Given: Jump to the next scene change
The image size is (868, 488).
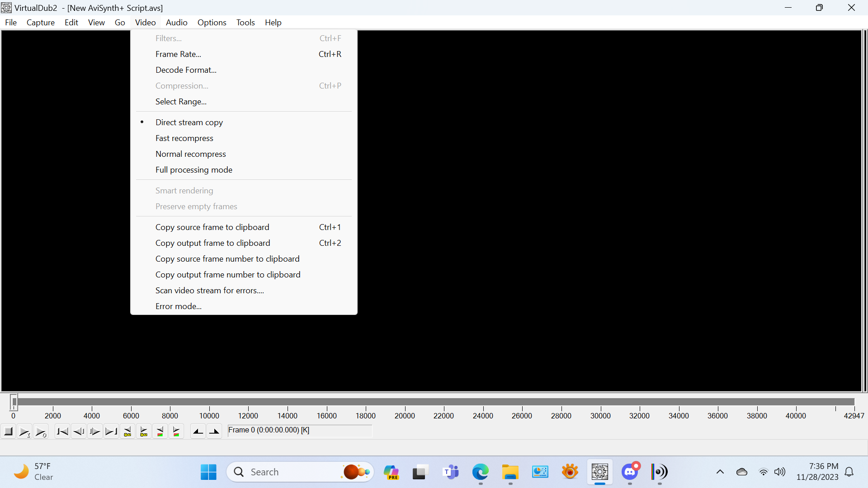Looking at the screenshot, I should [176, 432].
